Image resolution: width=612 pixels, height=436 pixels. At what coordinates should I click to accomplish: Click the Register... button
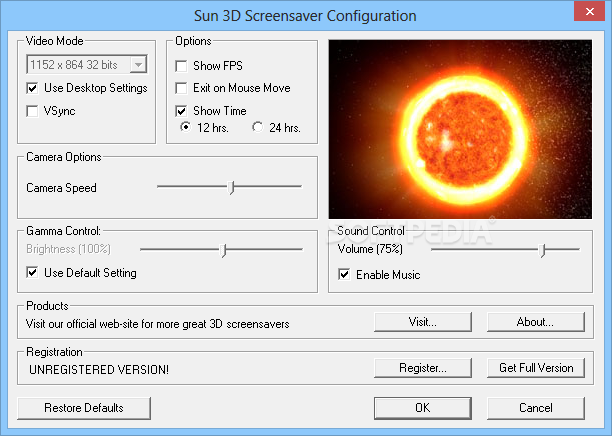pyautogui.click(x=423, y=368)
